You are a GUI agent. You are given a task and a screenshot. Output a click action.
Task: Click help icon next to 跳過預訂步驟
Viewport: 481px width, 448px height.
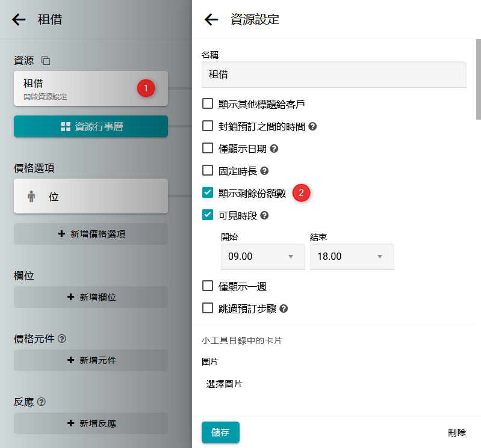(284, 309)
